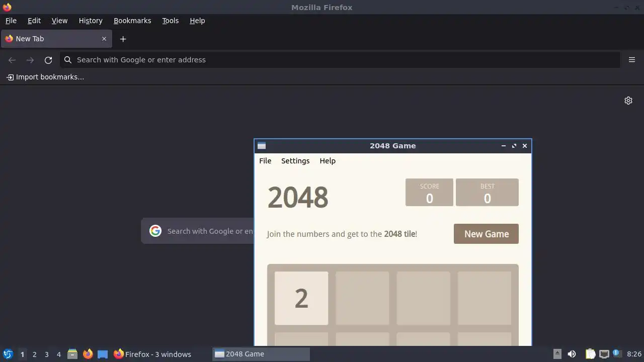The width and height of the screenshot is (644, 362).
Task: Click Firefox forward arrow button
Action: point(30,60)
